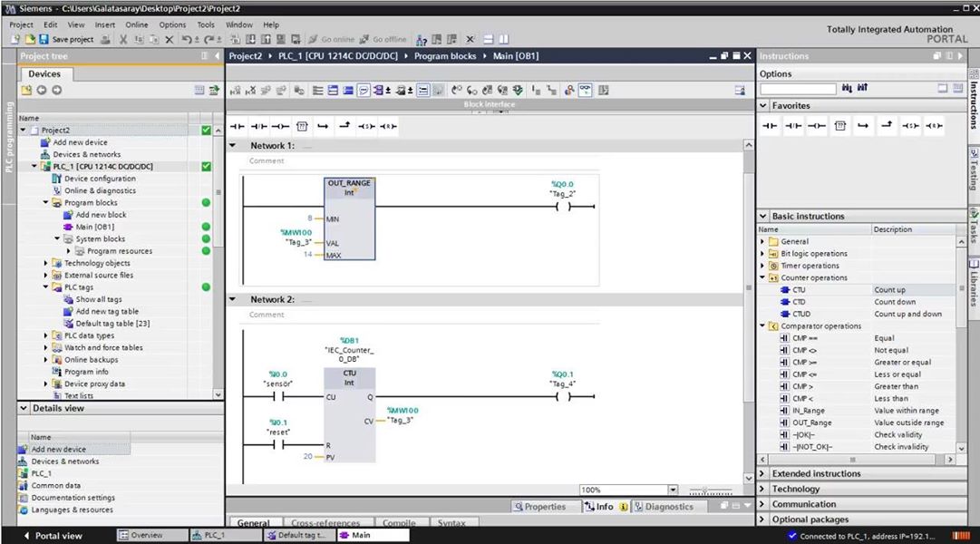Click the search downward icon in Instructions options

(x=847, y=88)
